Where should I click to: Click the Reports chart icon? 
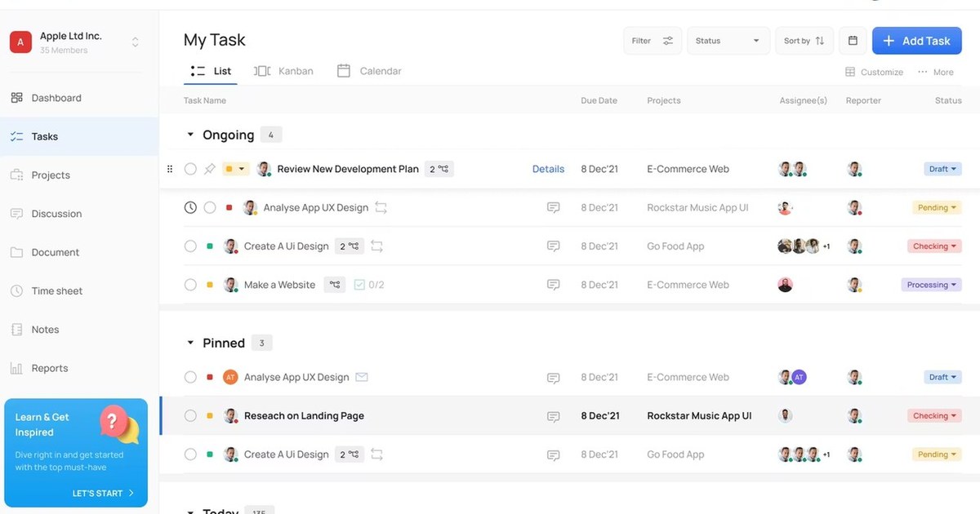coord(16,368)
